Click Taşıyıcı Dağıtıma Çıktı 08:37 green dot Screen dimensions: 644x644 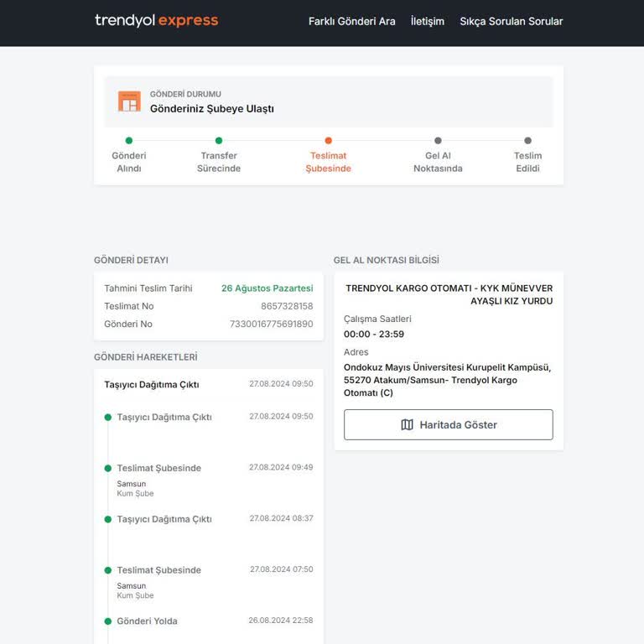pyautogui.click(x=108, y=519)
